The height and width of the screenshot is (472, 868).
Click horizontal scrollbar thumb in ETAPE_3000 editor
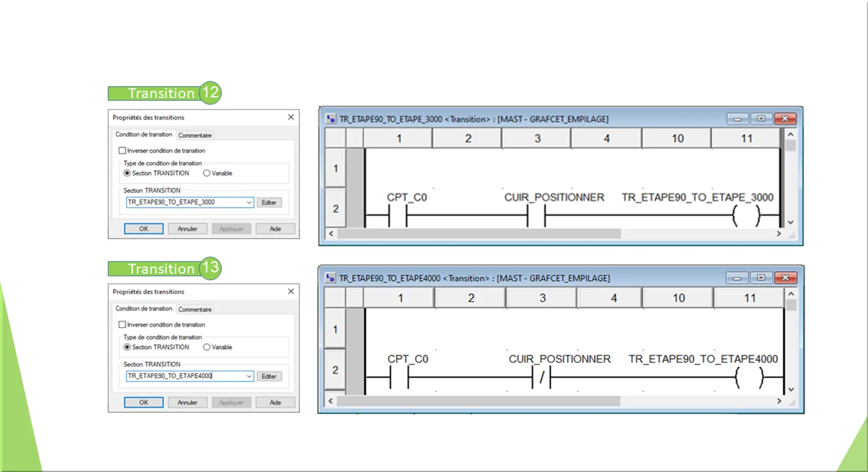[x=479, y=234]
